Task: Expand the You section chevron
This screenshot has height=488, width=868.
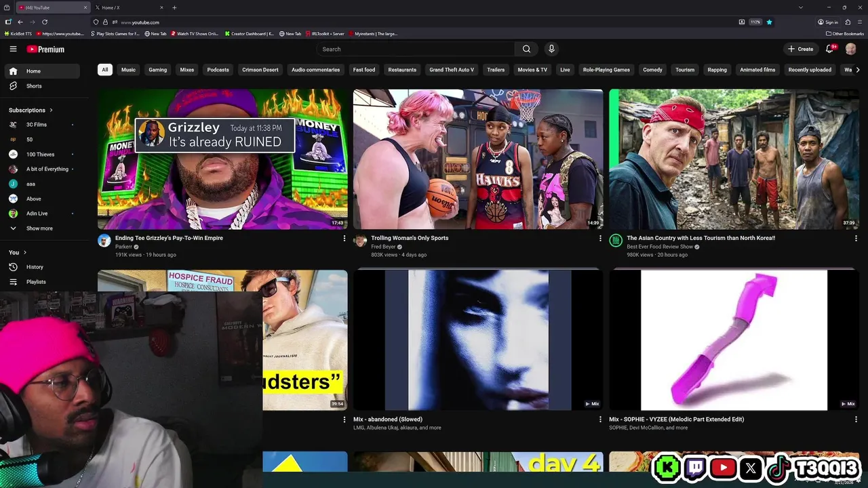Action: pos(25,252)
